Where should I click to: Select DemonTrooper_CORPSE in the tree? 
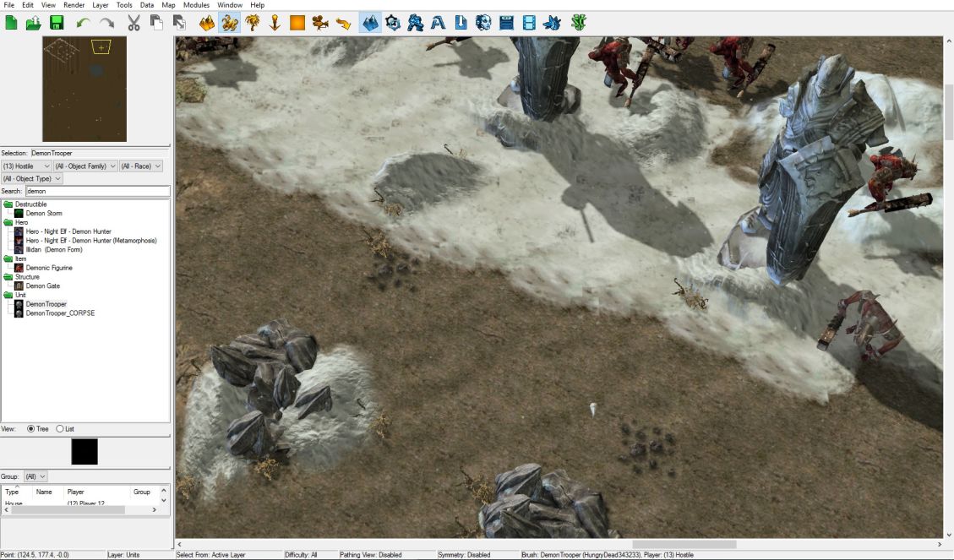pos(60,313)
